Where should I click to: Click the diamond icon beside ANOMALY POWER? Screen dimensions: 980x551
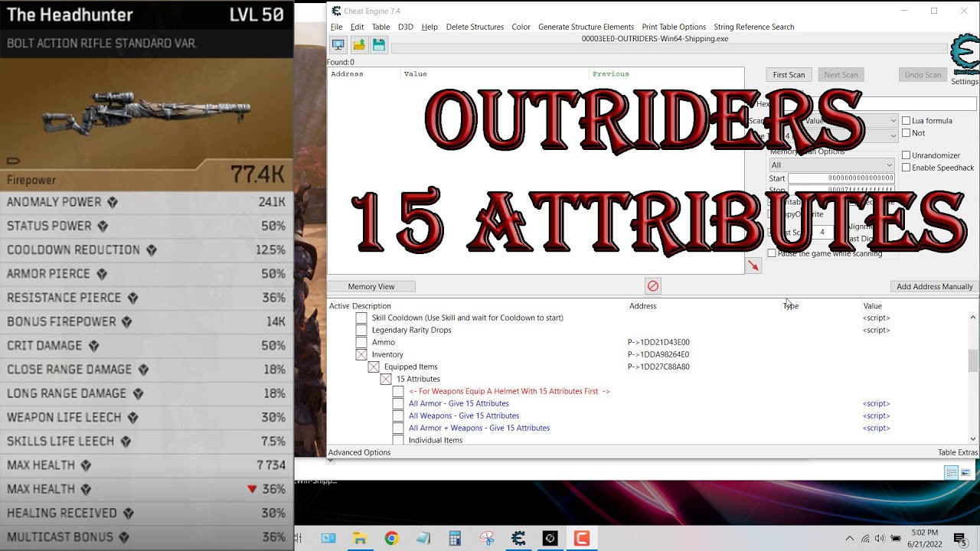[x=113, y=202]
